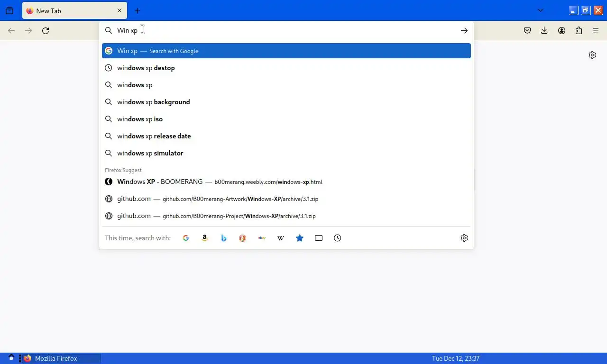Search History with clock icon
This screenshot has width=607, height=364.
coord(338,238)
